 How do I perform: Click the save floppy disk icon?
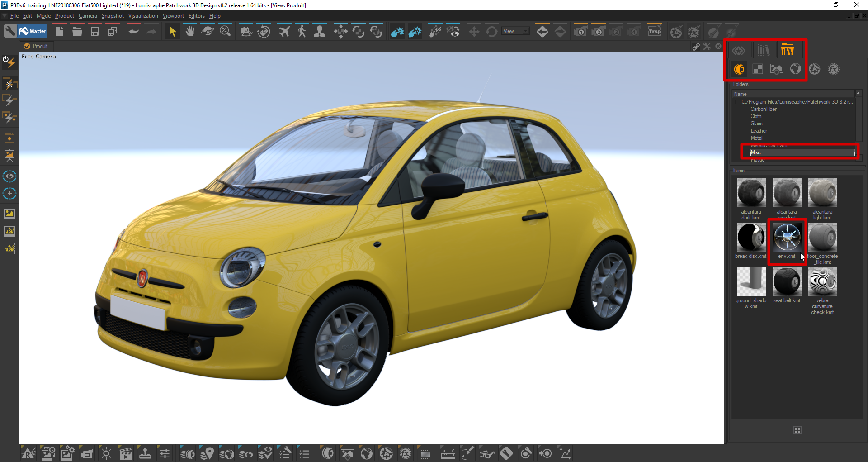click(x=94, y=32)
